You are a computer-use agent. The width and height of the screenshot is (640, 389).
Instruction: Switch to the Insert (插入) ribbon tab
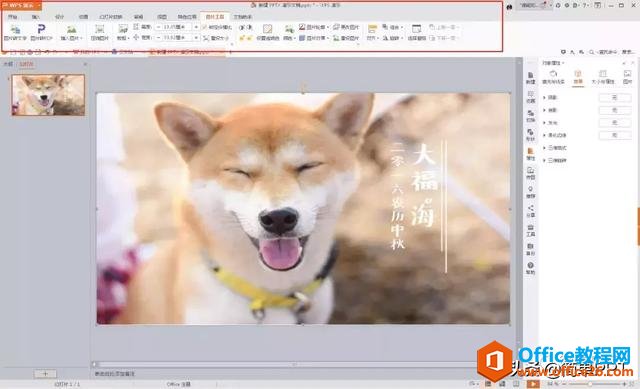click(x=36, y=17)
